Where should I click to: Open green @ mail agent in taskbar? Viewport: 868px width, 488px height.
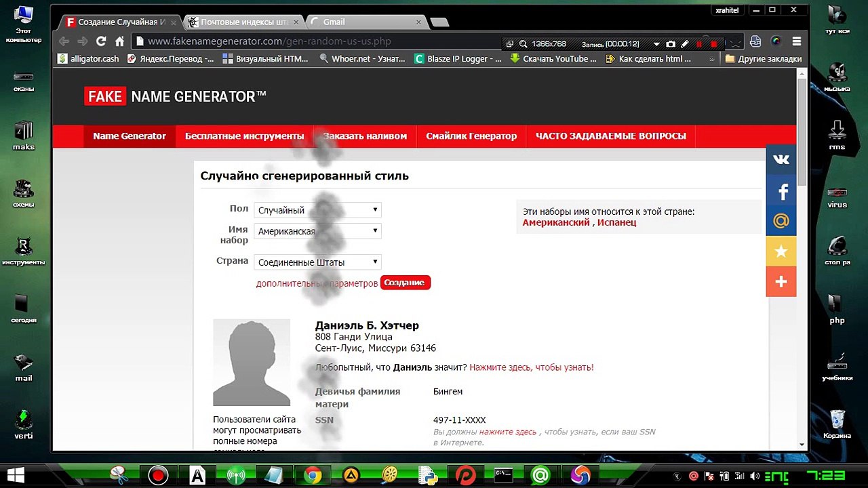coord(540,476)
